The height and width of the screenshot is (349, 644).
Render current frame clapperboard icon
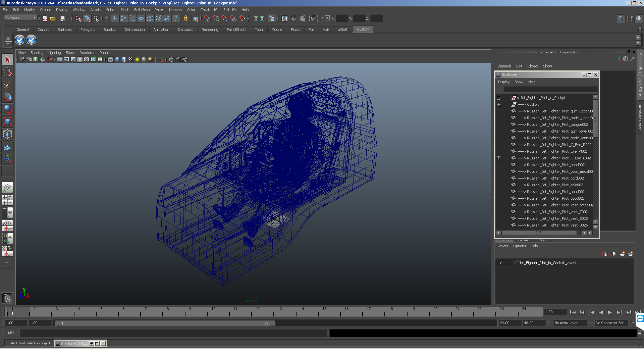click(x=293, y=19)
